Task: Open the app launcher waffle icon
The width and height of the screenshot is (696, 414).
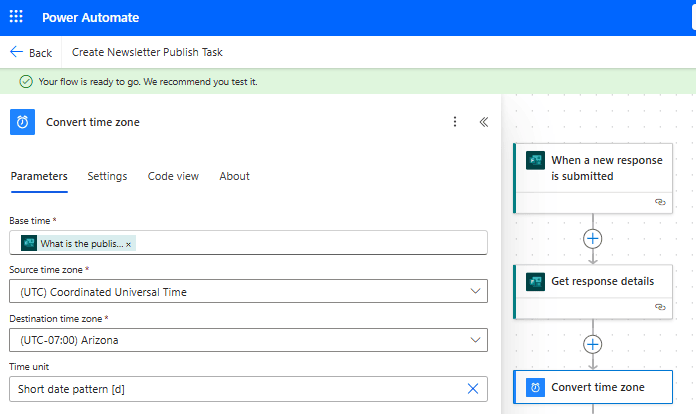Action: point(16,17)
